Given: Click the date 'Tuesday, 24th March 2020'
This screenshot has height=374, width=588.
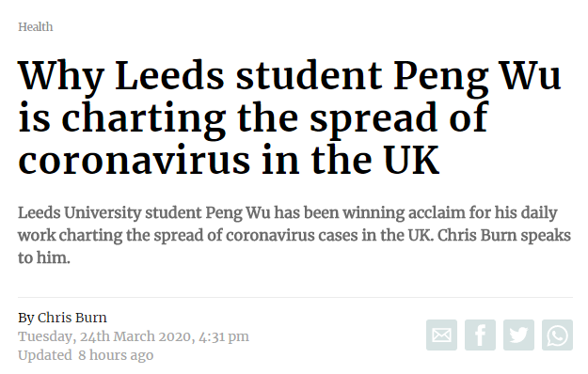Looking at the screenshot, I should click(x=105, y=336).
